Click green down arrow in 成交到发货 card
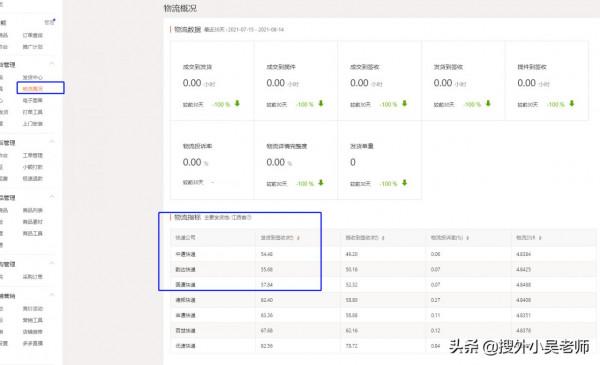Image resolution: width=600 pixels, height=365 pixels. click(x=237, y=103)
